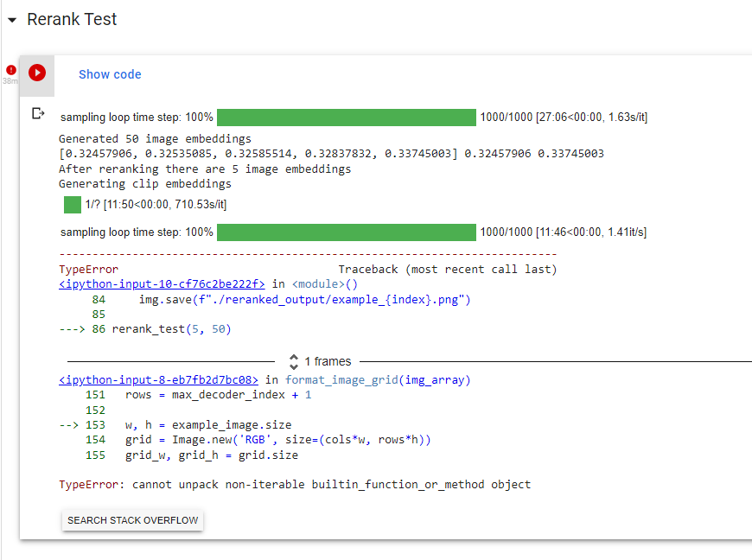Select the Rerank Test cell title

click(x=72, y=19)
